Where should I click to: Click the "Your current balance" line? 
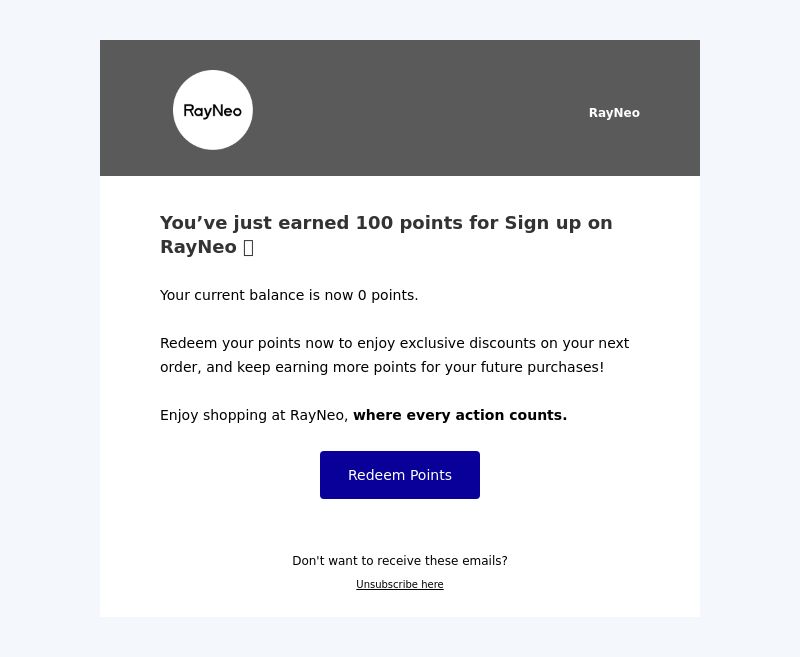pos(289,295)
